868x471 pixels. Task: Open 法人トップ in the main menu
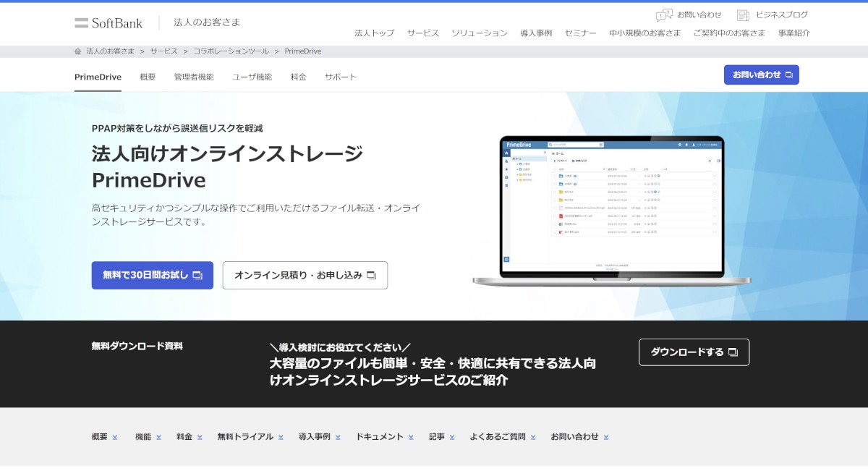point(374,33)
